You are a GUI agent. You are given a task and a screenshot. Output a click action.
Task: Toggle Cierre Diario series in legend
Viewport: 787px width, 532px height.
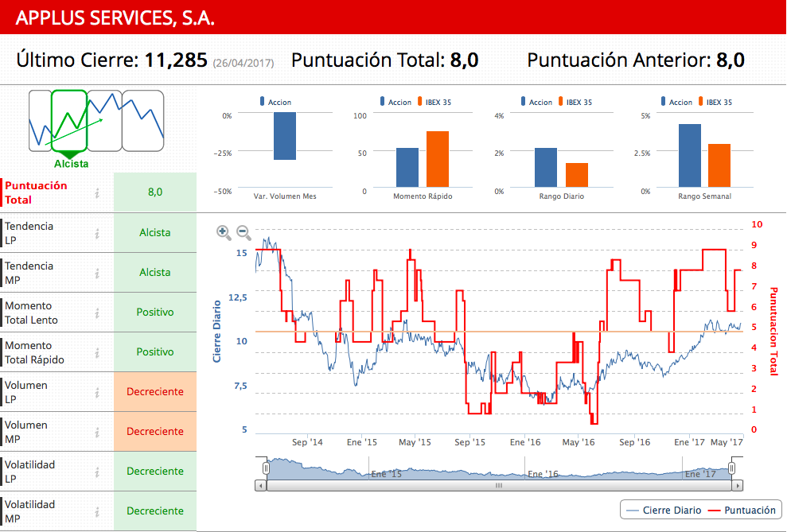664,510
